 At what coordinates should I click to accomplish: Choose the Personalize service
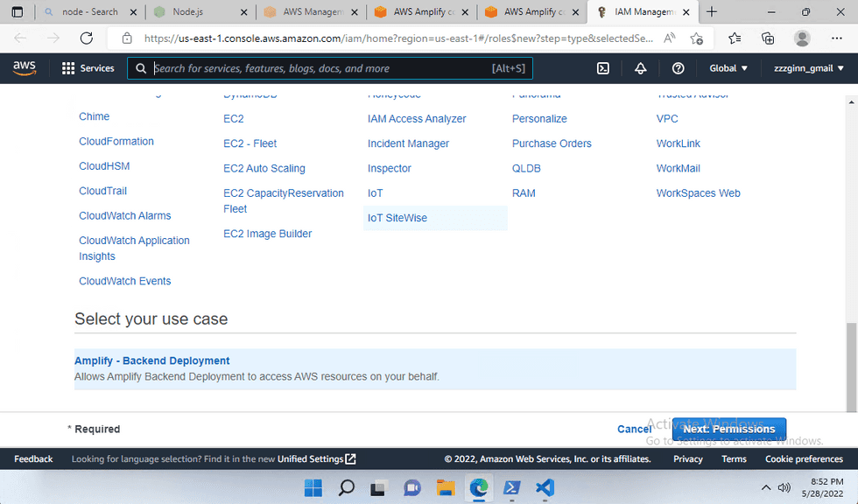tap(539, 119)
